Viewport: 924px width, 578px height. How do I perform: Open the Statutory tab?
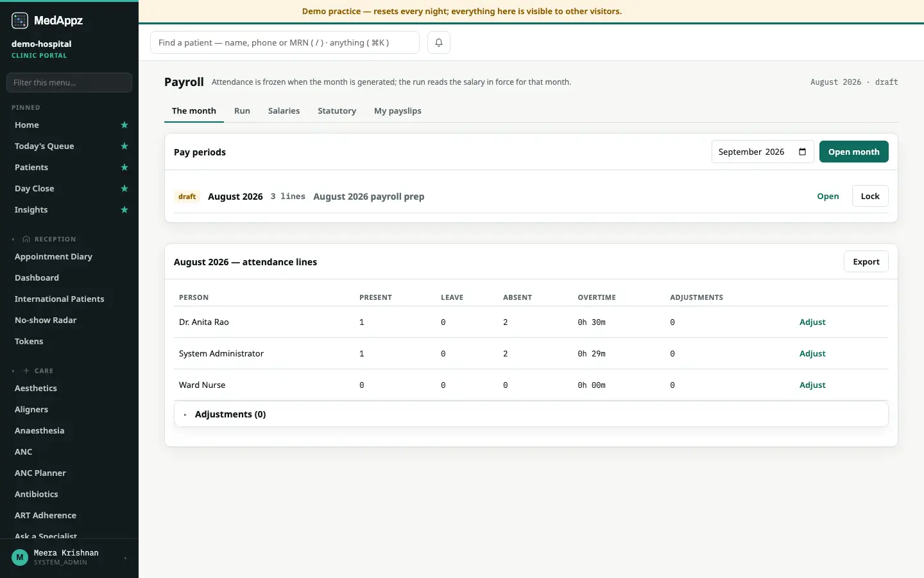click(x=337, y=110)
